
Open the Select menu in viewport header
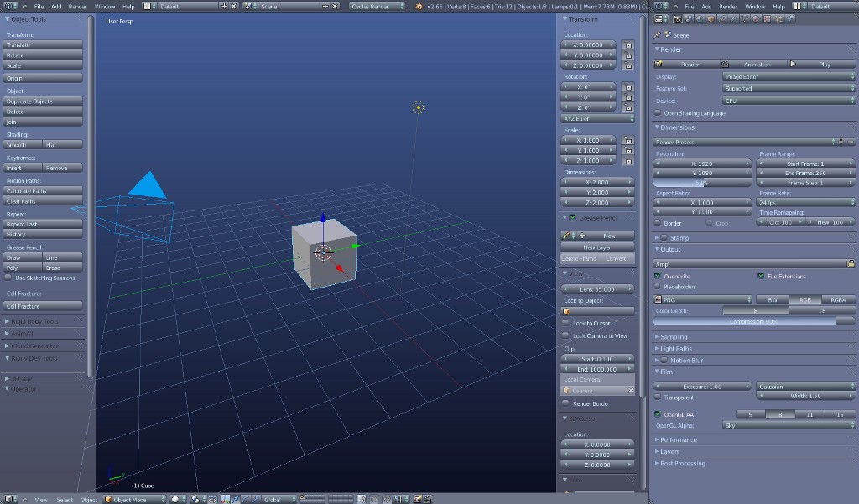(x=65, y=499)
